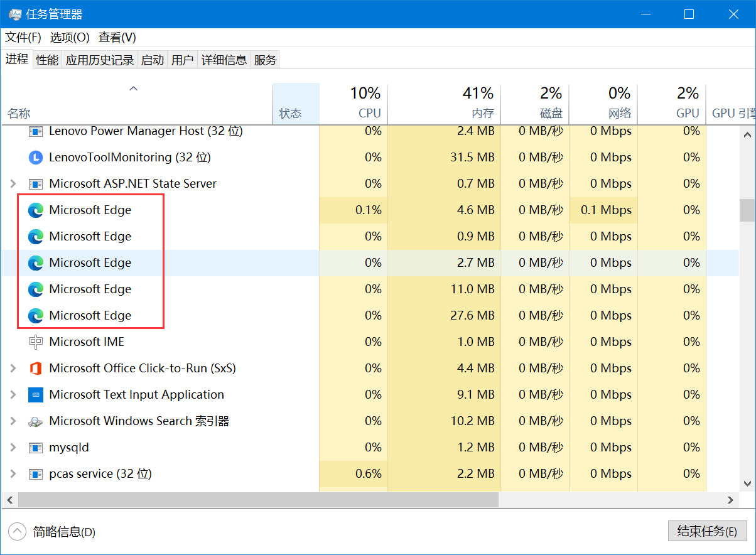Switch to the 进程 tab
This screenshot has height=555, width=756.
pos(17,59)
